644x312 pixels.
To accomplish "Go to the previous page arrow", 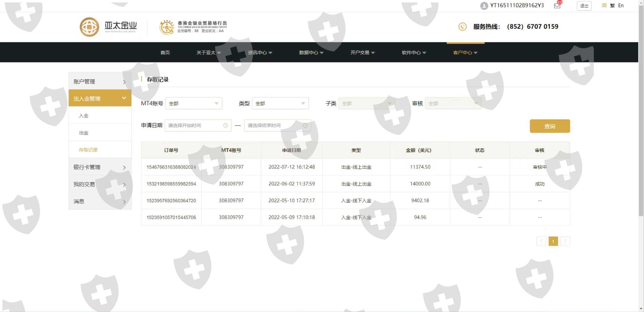I will [x=541, y=241].
